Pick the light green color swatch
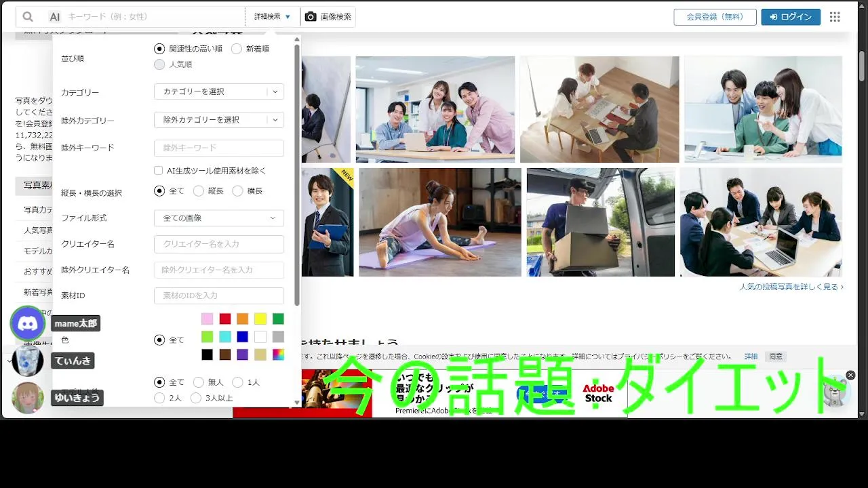 [207, 337]
